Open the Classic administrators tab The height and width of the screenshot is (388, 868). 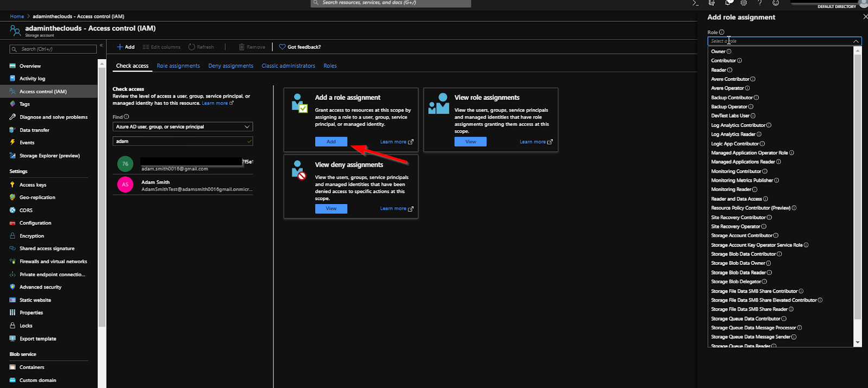[288, 66]
